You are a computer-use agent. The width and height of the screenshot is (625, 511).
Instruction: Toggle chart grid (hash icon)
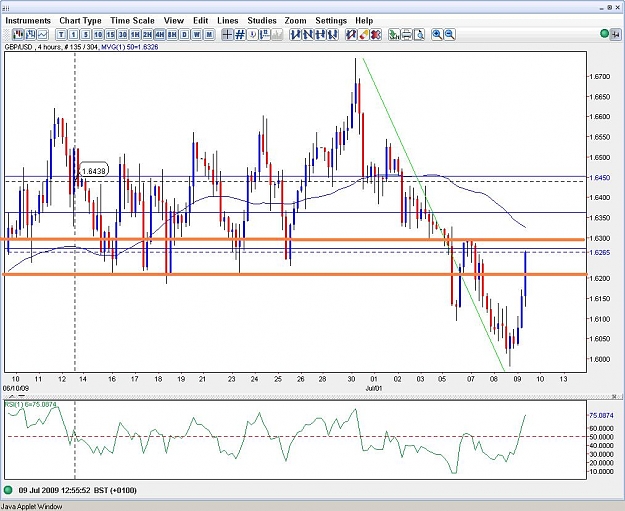pyautogui.click(x=240, y=35)
